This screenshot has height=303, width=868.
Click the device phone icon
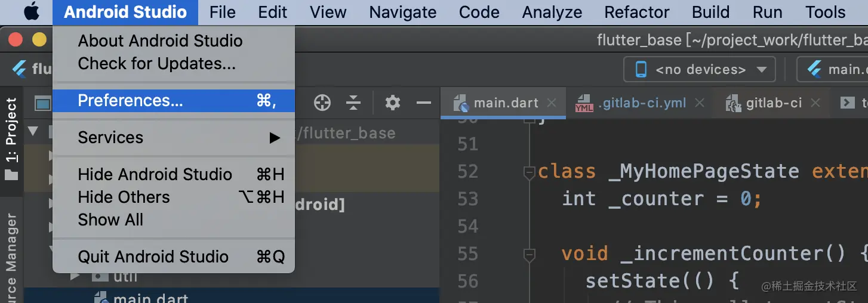click(641, 70)
